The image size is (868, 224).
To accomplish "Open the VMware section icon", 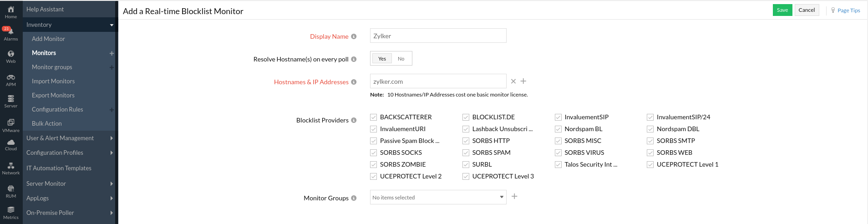I will pos(11,123).
